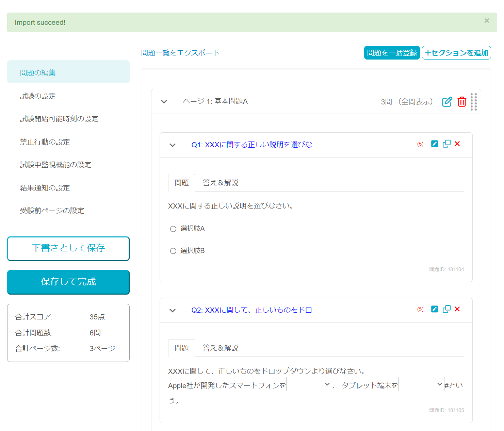Duplicate question Q1
Screen dimensions: 504x431
point(446,144)
